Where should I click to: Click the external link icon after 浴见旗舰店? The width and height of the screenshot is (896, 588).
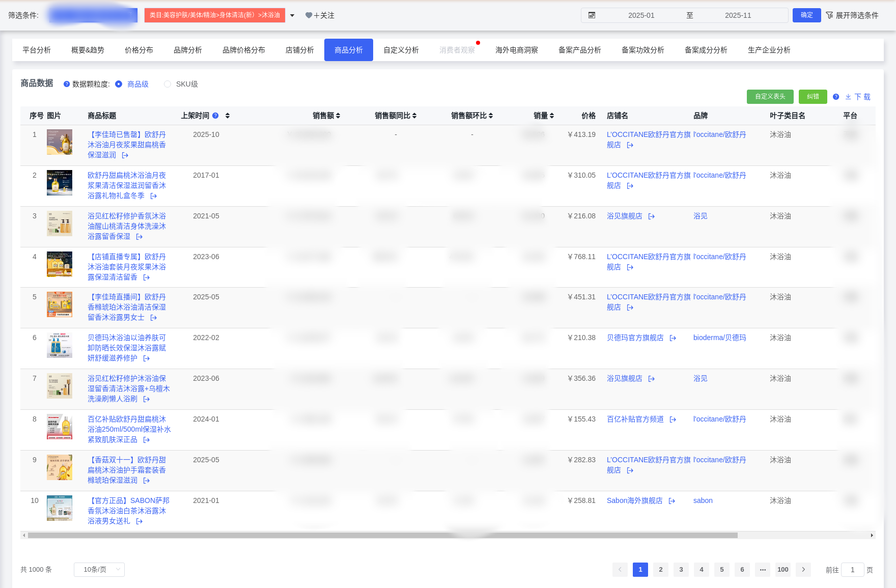(x=651, y=216)
